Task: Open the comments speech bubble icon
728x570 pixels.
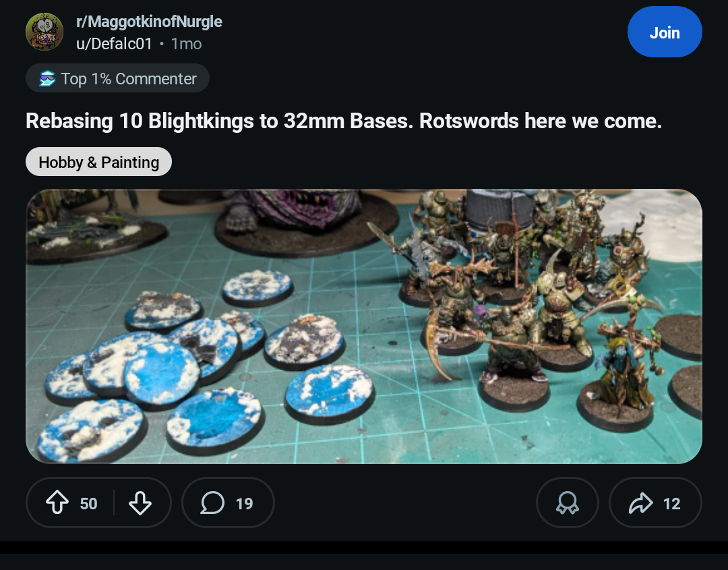Action: tap(212, 503)
